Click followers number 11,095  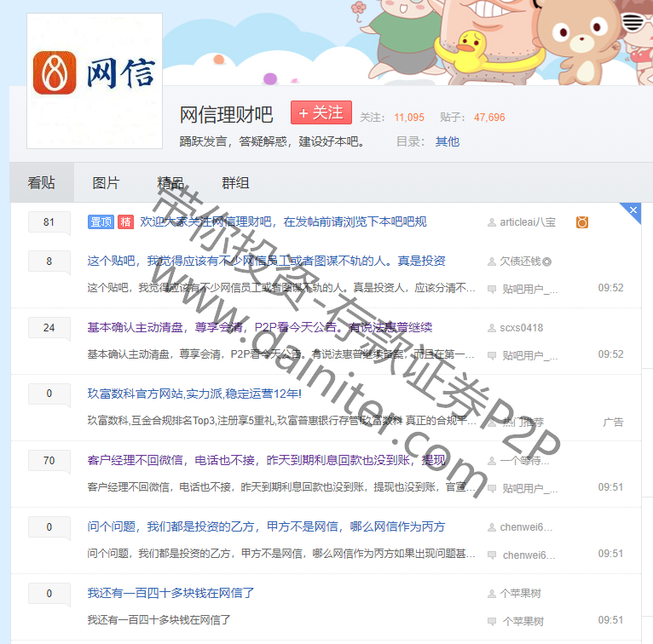click(x=409, y=118)
